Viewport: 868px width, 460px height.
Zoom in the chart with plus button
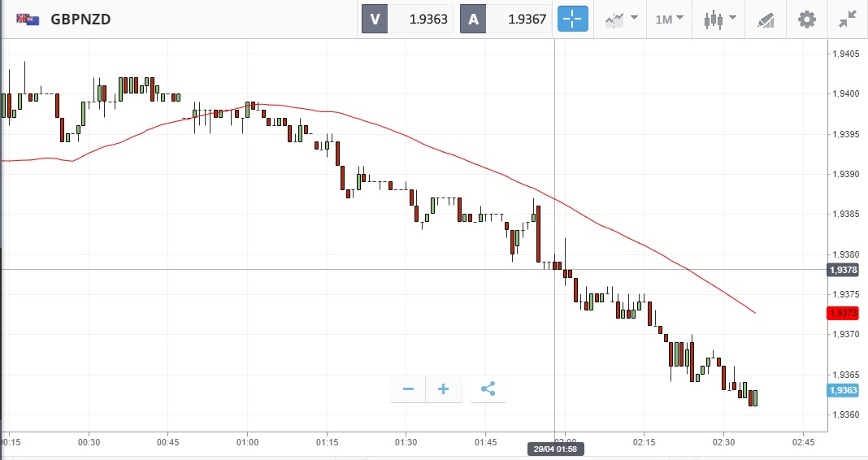tap(444, 389)
